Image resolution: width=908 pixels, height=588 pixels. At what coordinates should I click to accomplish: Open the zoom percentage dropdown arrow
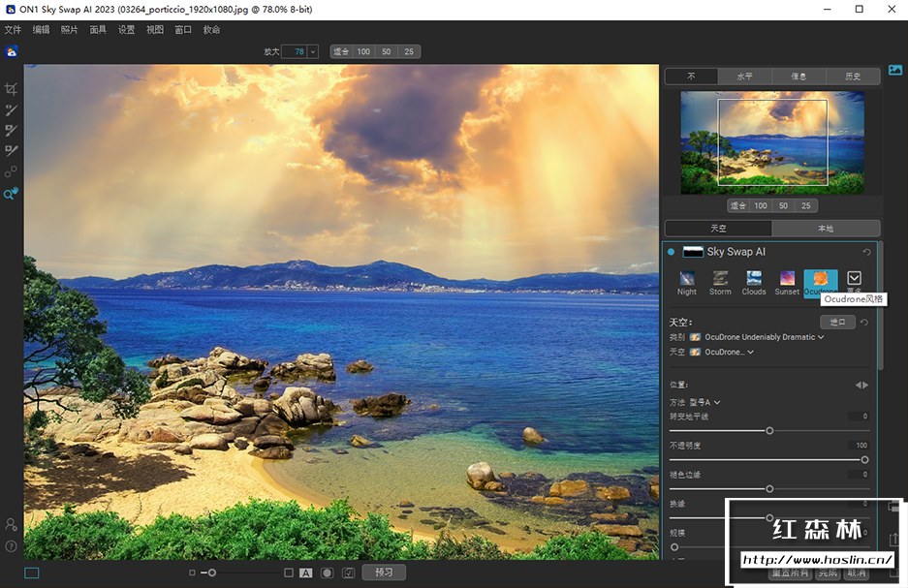(x=313, y=51)
